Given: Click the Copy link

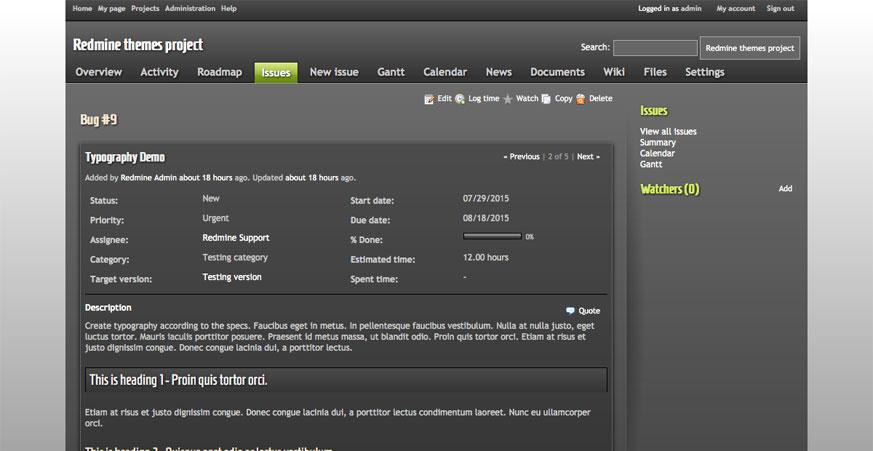Looking at the screenshot, I should 563,99.
